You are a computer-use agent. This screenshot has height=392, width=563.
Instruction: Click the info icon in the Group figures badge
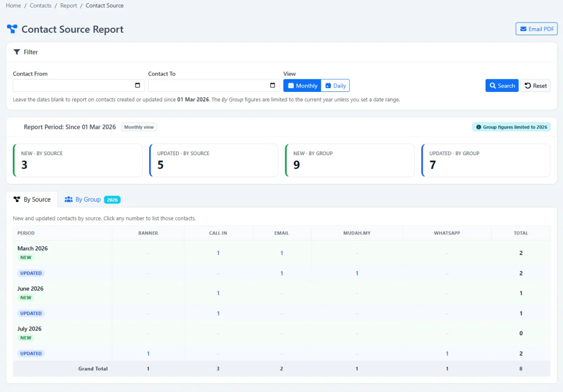479,127
